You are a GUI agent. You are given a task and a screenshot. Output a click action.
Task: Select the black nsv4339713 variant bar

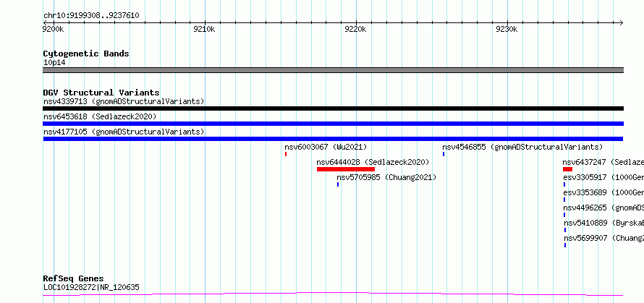[333, 108]
